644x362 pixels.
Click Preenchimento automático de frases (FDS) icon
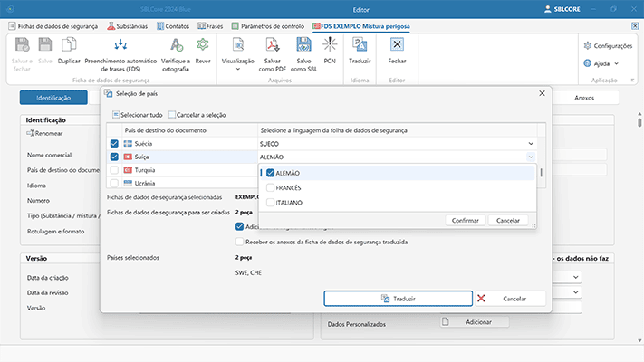(x=119, y=44)
